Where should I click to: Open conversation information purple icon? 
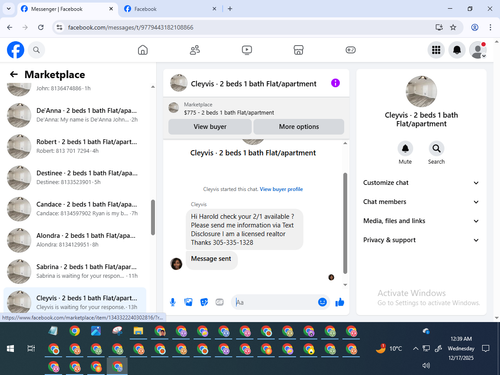pyautogui.click(x=335, y=83)
